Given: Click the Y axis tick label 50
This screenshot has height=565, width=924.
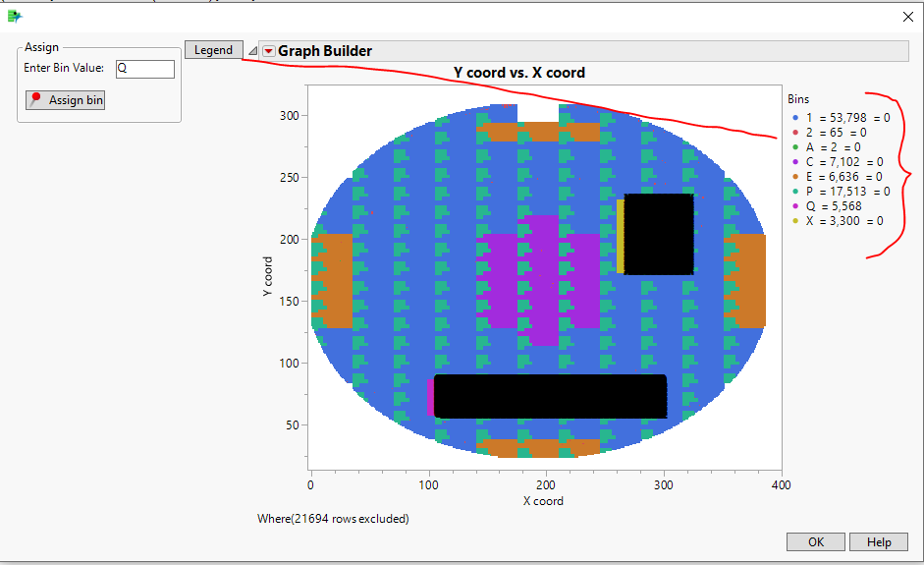Looking at the screenshot, I should [293, 425].
